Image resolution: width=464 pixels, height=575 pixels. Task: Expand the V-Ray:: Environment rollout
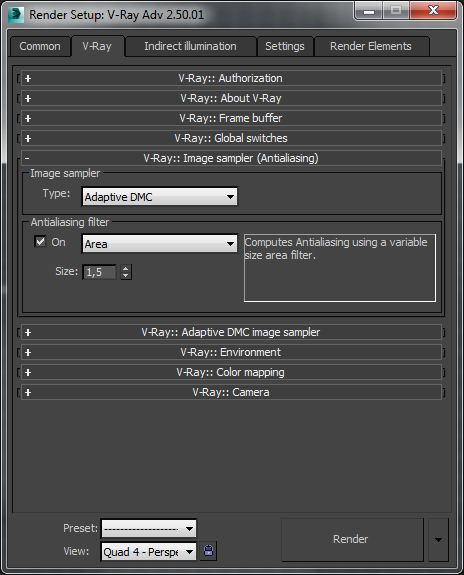(x=231, y=352)
